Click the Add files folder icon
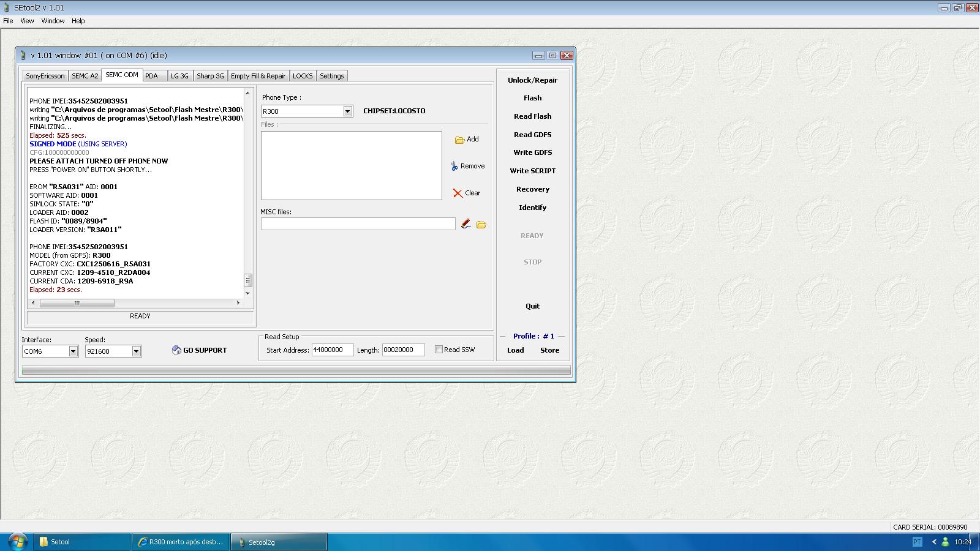Viewport: 980px width, 551px height. pyautogui.click(x=459, y=140)
